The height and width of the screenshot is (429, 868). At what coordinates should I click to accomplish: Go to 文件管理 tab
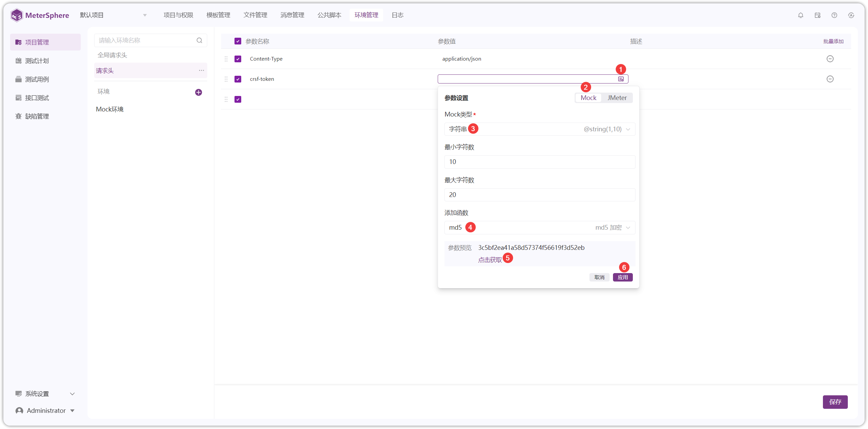pos(255,15)
